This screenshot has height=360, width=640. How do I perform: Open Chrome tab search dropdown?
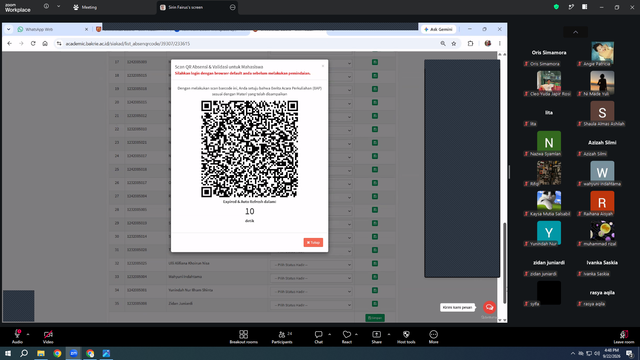[x=9, y=29]
